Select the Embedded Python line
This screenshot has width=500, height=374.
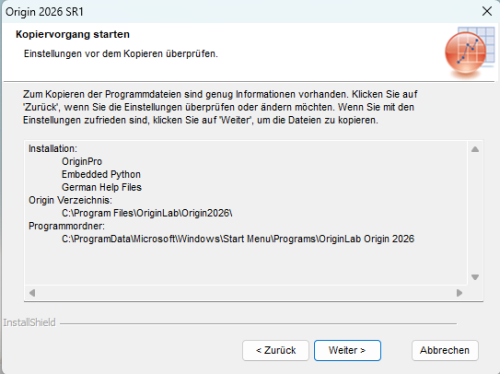pos(101,174)
